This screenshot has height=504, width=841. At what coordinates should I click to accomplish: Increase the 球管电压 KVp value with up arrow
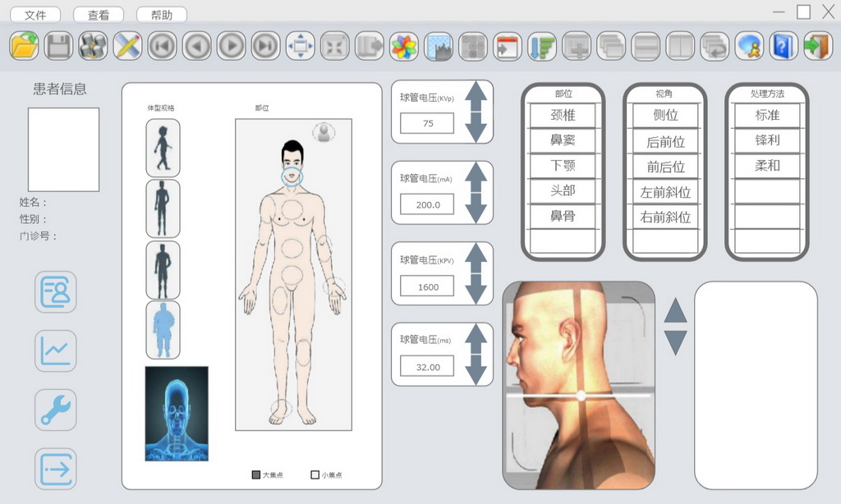tap(476, 93)
